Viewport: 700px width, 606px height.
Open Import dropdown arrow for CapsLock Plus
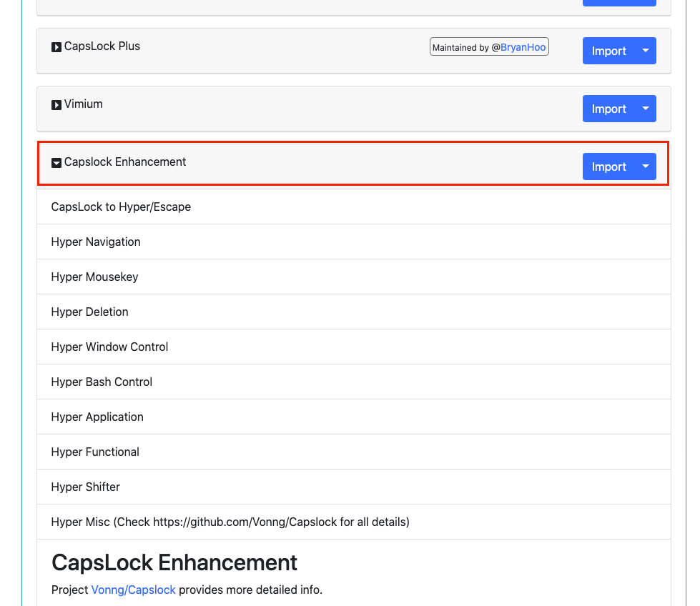646,51
